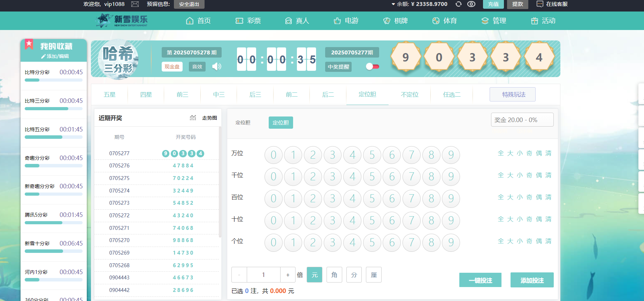
Task: Expand the balance dropdown arrow
Action: tap(393, 4)
